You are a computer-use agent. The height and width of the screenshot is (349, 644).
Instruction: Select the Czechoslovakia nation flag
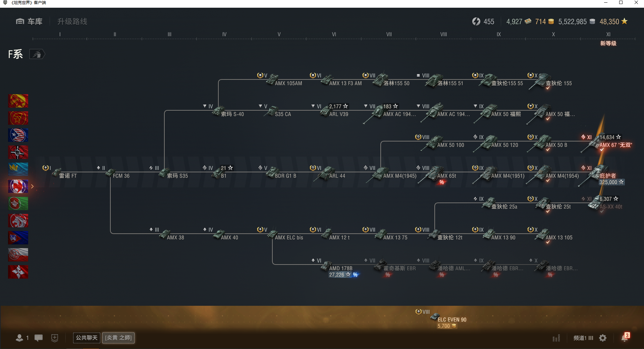(18, 238)
